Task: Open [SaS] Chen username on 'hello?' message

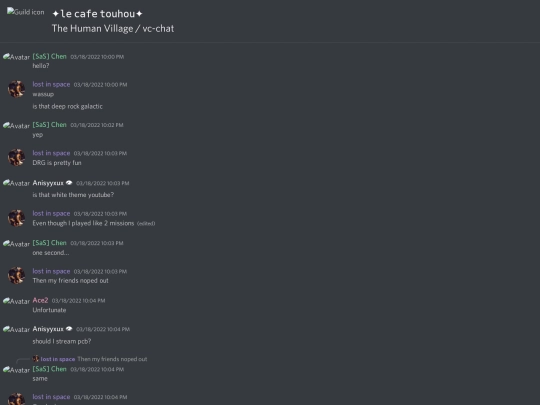Action: pos(49,56)
